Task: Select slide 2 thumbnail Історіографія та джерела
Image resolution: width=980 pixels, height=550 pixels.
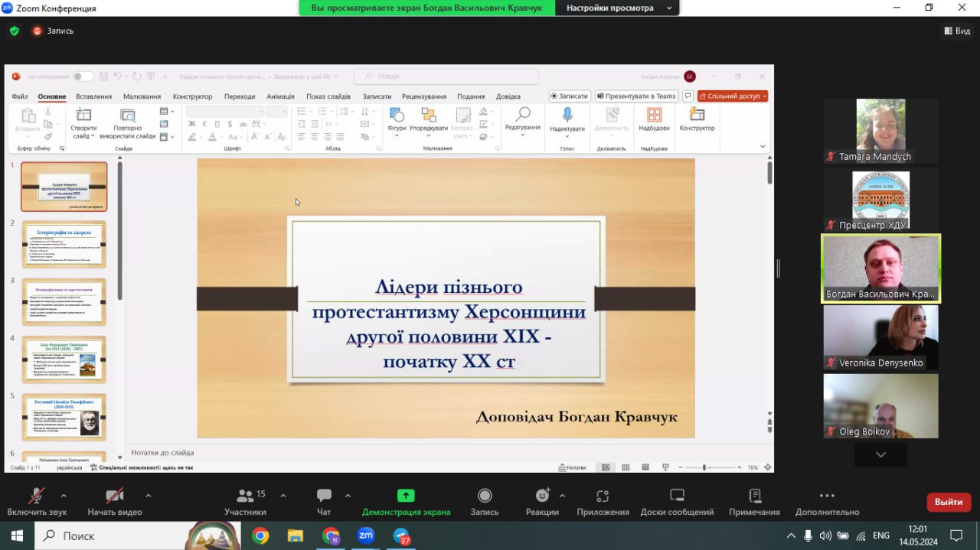Action: click(64, 244)
